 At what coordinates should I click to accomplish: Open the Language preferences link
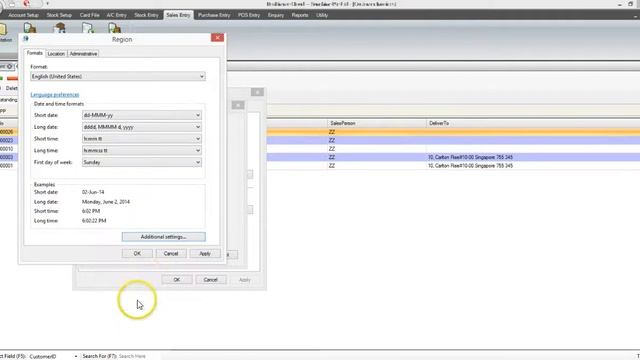tap(55, 95)
